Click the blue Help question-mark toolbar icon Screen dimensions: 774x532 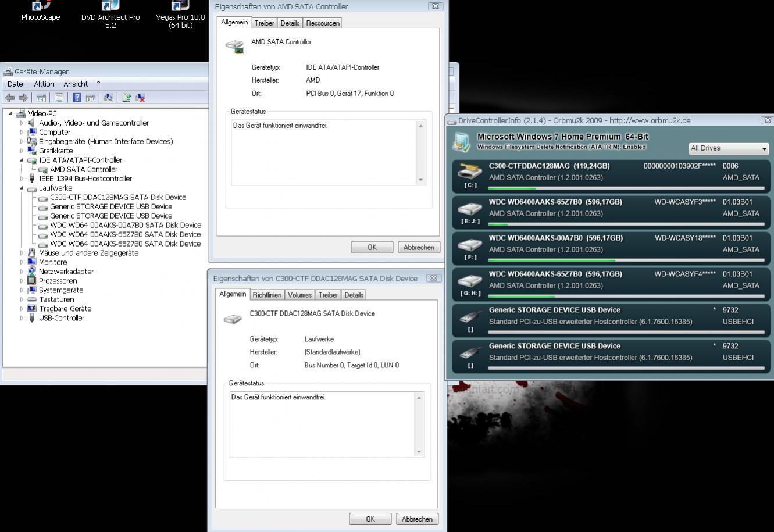click(x=77, y=98)
